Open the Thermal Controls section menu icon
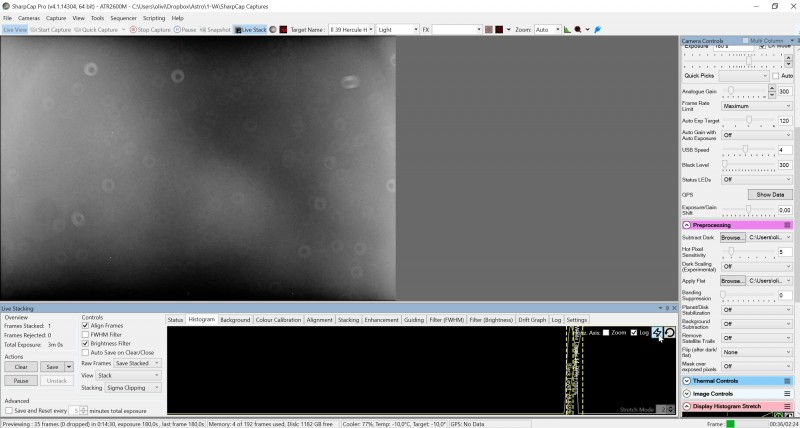Image resolution: width=800 pixels, height=428 pixels. pos(787,381)
